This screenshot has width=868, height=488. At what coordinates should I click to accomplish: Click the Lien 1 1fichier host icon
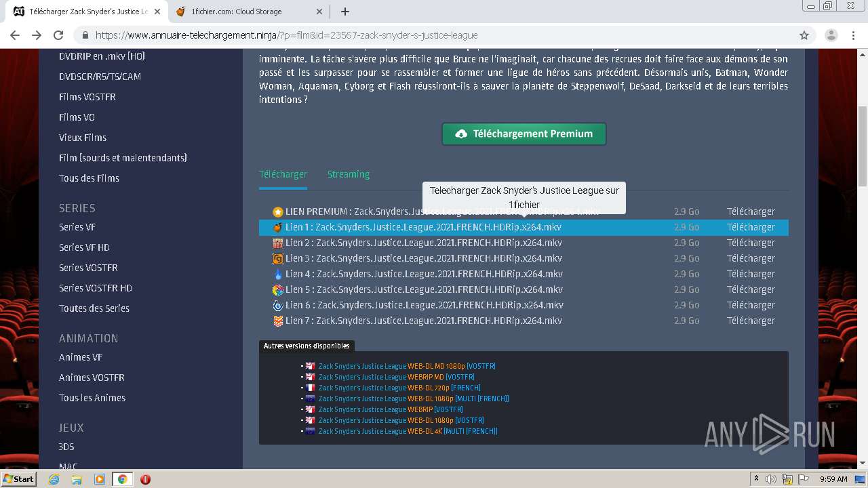click(x=277, y=227)
